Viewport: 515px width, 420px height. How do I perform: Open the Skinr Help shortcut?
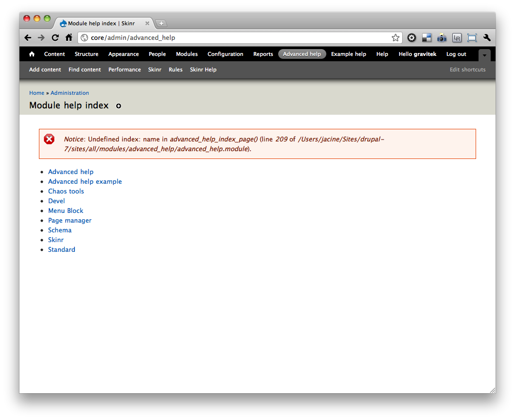[203, 70]
